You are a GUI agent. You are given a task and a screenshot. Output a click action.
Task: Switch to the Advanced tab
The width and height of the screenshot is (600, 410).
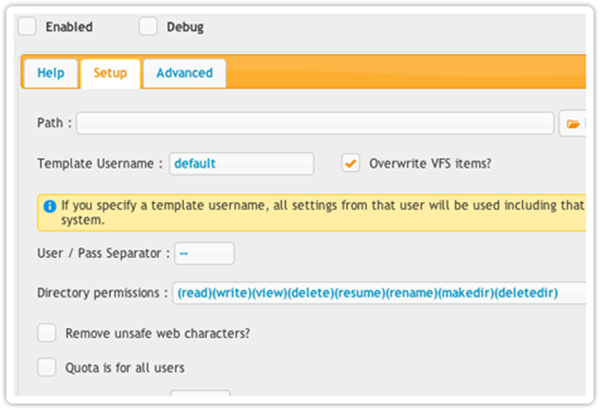pyautogui.click(x=184, y=73)
